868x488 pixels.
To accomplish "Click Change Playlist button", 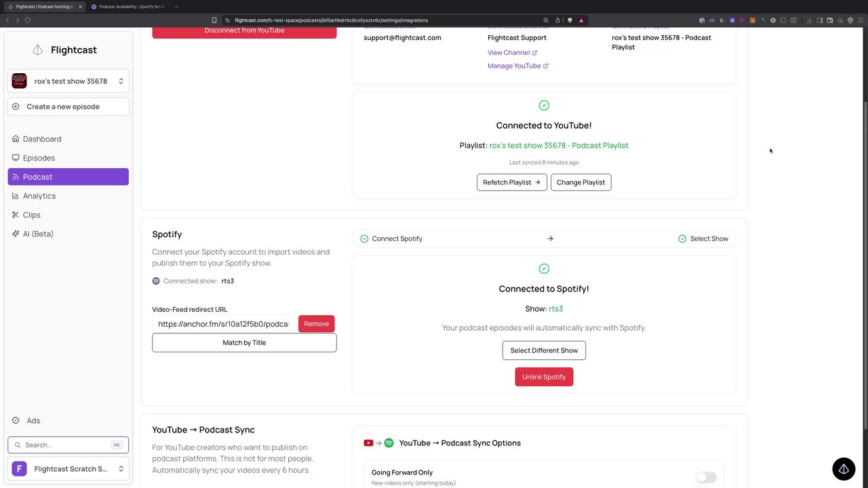I will point(580,182).
